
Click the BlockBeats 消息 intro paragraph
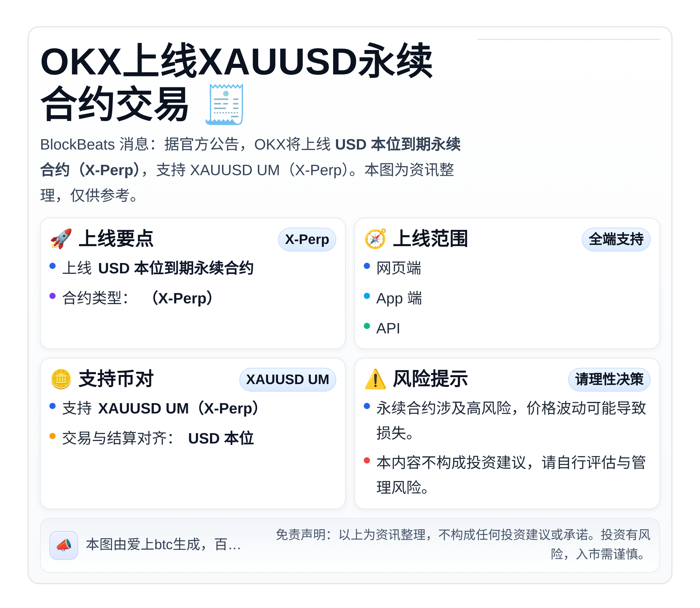[x=251, y=170]
